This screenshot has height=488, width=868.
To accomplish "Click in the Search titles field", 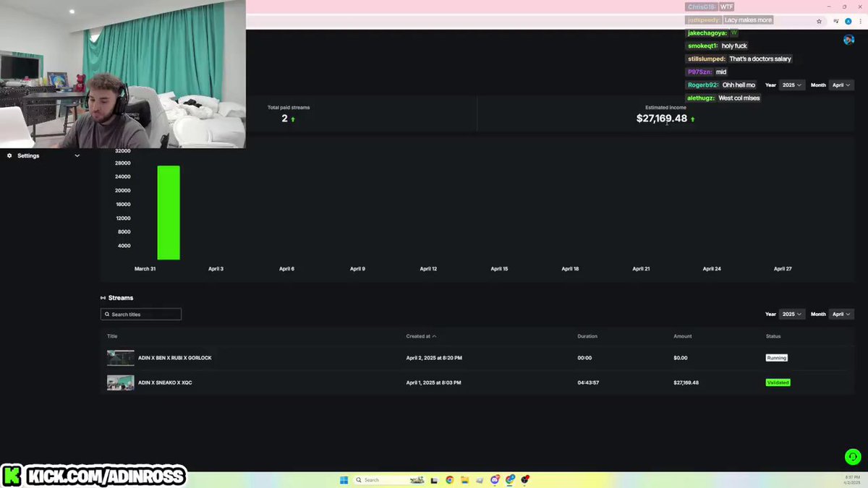I will 141,314.
